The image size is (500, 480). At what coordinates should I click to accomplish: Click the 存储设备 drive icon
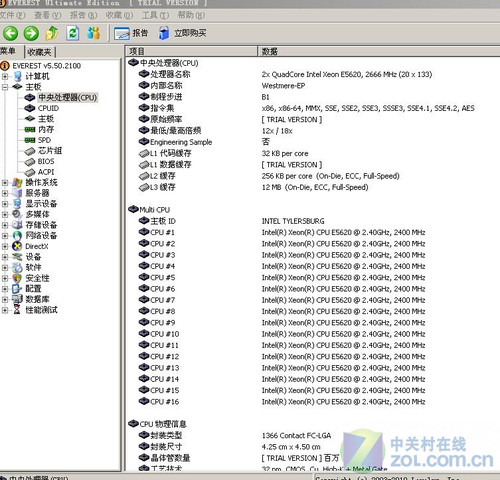(x=17, y=225)
